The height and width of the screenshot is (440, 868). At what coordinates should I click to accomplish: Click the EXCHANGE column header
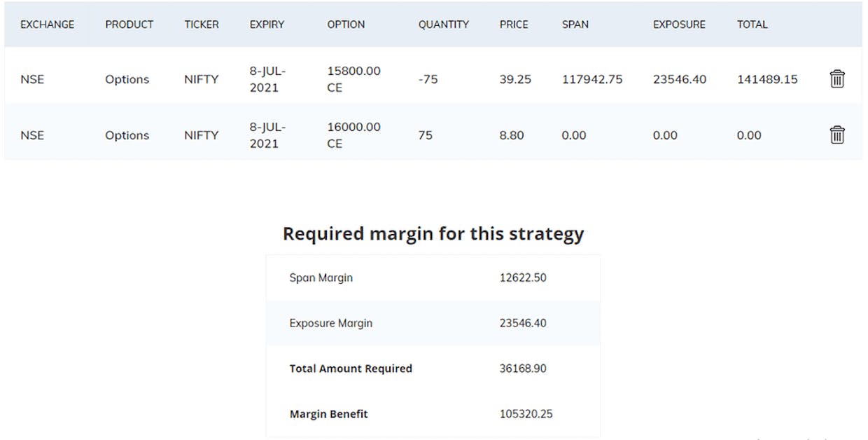coord(47,25)
